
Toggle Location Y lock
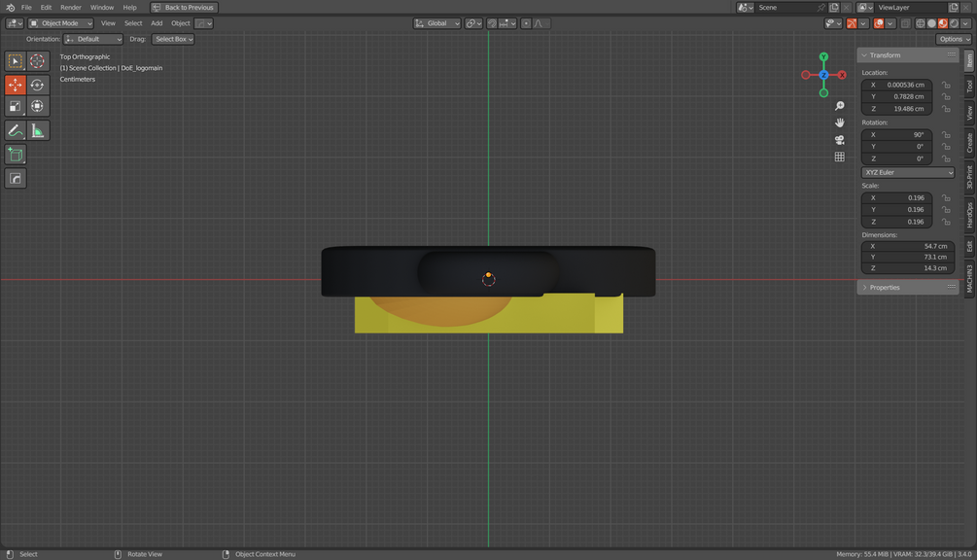946,96
